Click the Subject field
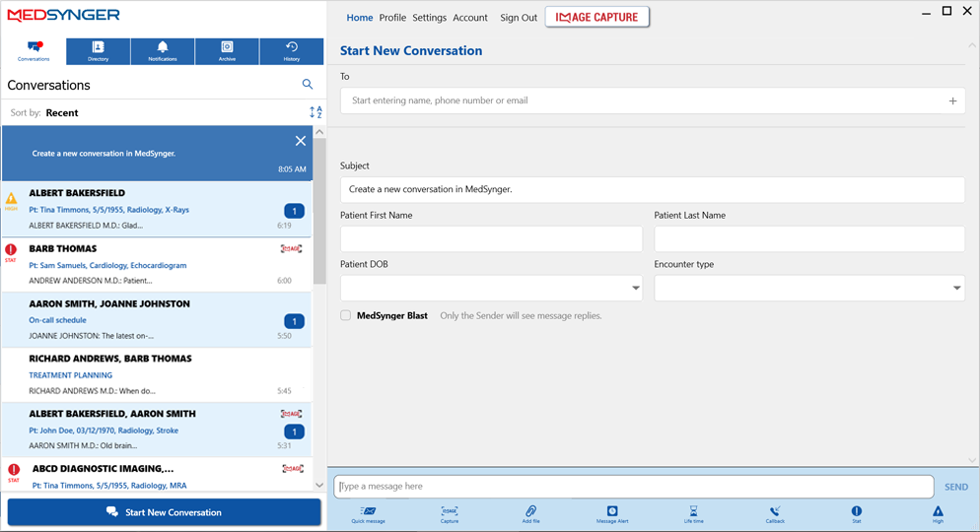The width and height of the screenshot is (980, 532). pos(653,189)
